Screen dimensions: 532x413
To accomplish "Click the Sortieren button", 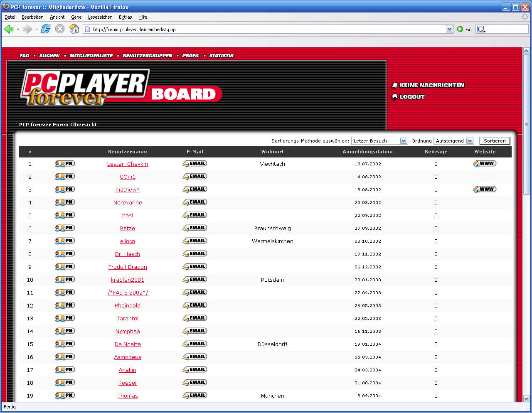I will pos(495,141).
